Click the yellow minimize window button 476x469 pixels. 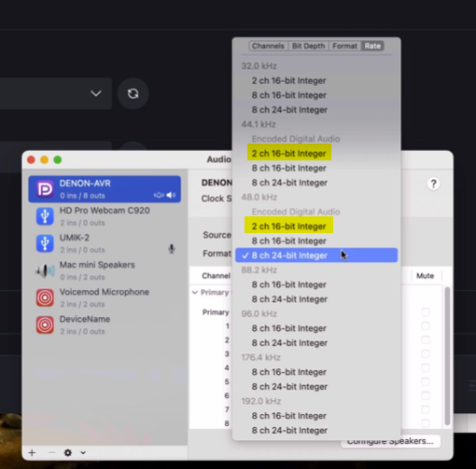(45, 159)
